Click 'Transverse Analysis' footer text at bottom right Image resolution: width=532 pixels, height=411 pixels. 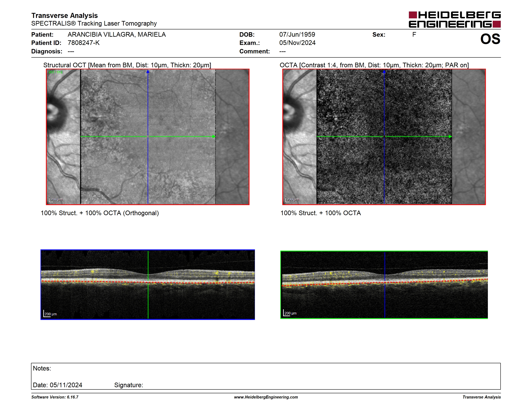(482, 397)
